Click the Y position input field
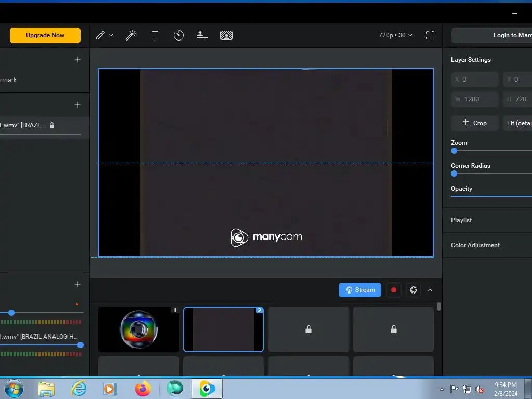This screenshot has width=532, height=399. point(517,79)
